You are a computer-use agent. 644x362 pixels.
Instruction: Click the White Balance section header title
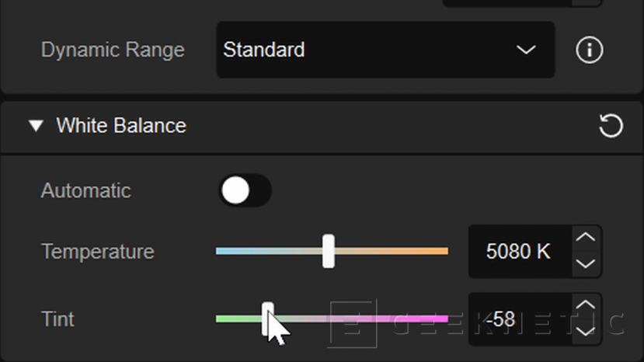click(121, 126)
